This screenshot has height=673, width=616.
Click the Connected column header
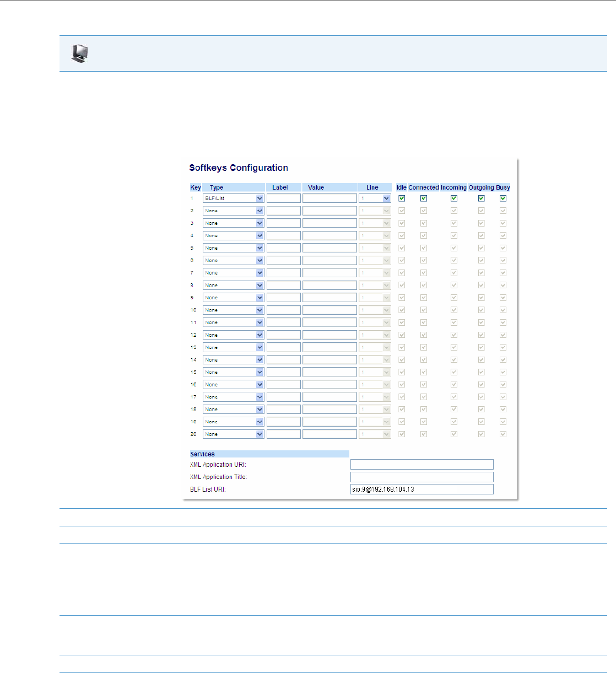(424, 187)
